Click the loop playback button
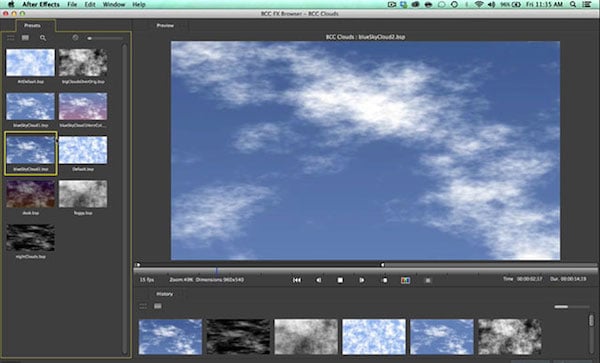600x363 pixels. tap(385, 280)
